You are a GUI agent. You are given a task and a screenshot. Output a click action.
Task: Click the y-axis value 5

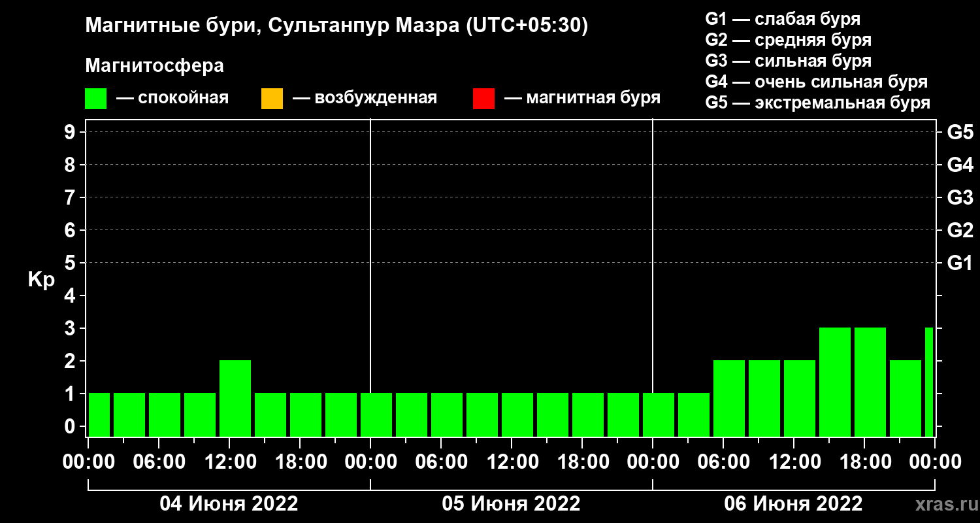point(71,263)
